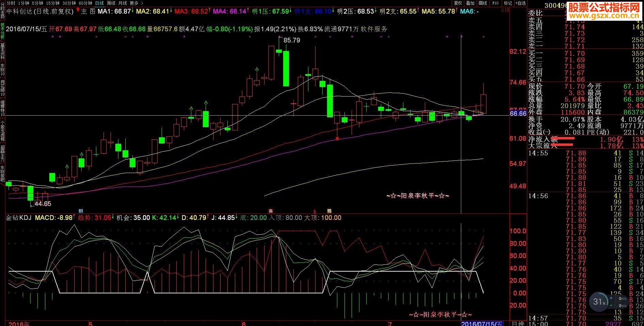The height and width of the screenshot is (326, 644).
Task: Click the 换手 20.67% value
Action: [573, 119]
